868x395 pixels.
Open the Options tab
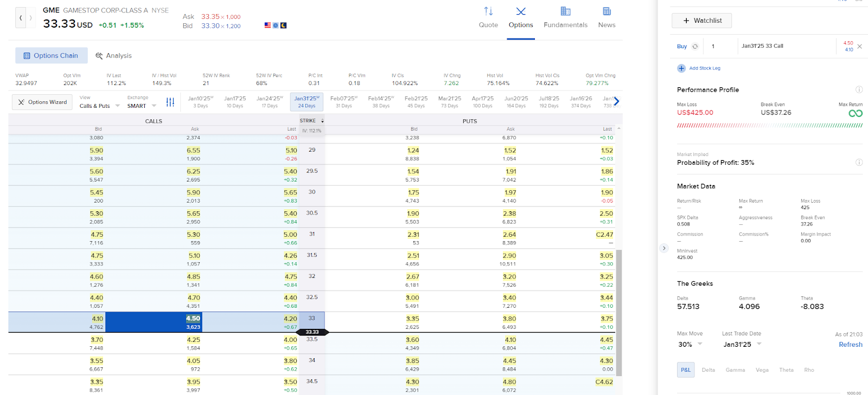pos(521,18)
